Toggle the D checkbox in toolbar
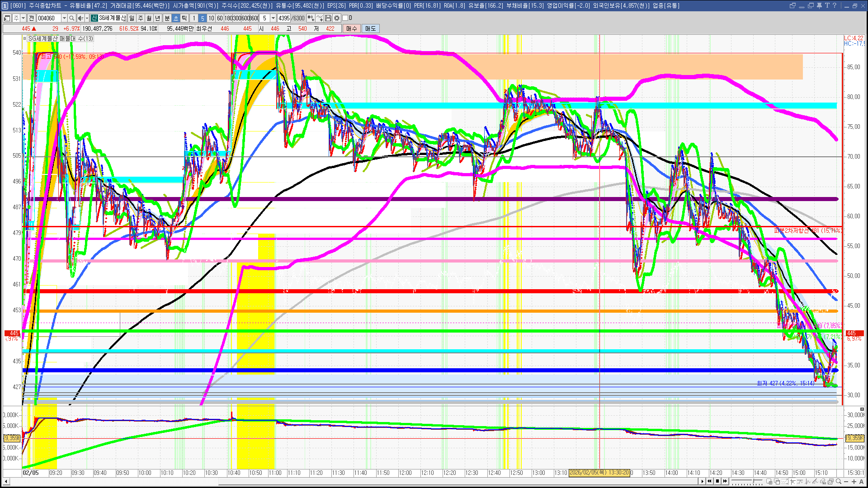Viewport: 868px width, 488px height. point(345,18)
